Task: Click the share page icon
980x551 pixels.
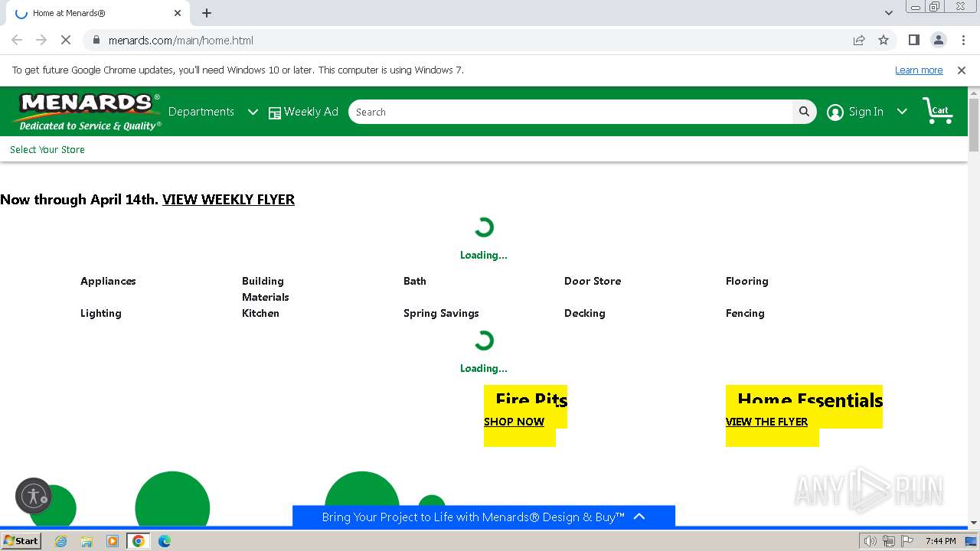Action: 859,40
